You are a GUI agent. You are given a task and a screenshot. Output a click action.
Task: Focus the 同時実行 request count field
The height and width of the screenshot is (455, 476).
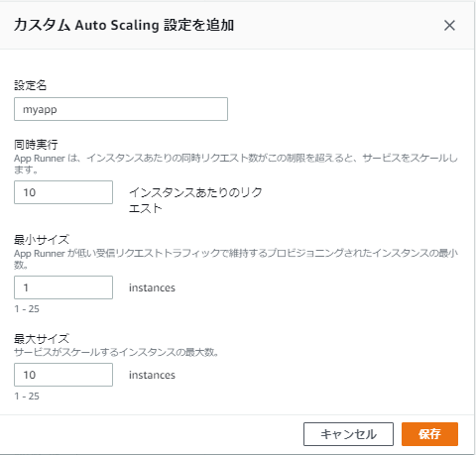point(63,192)
